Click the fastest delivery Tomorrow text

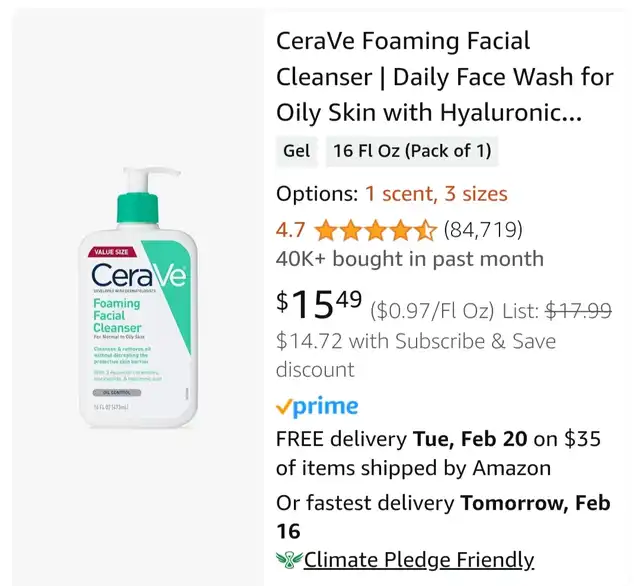point(443,502)
